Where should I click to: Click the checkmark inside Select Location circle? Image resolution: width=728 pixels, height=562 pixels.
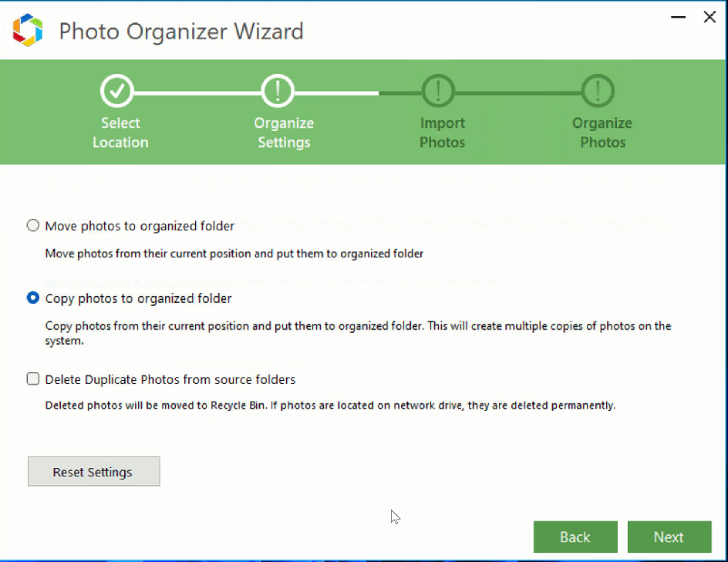tap(117, 89)
